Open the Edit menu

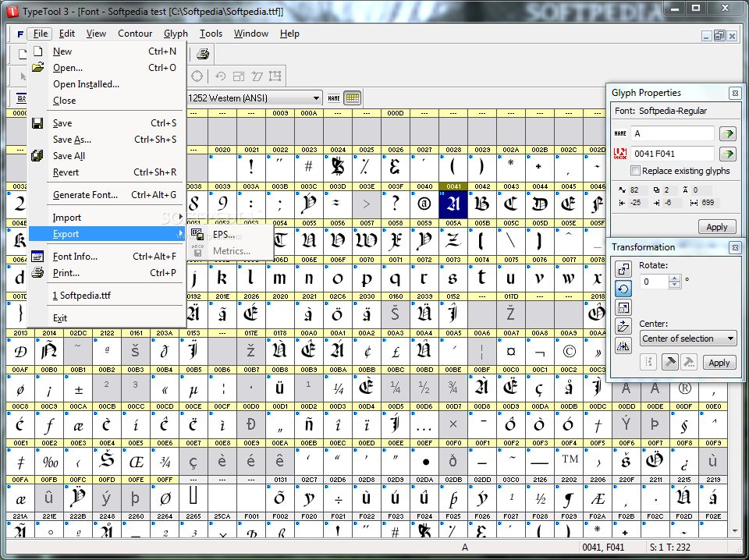point(67,34)
